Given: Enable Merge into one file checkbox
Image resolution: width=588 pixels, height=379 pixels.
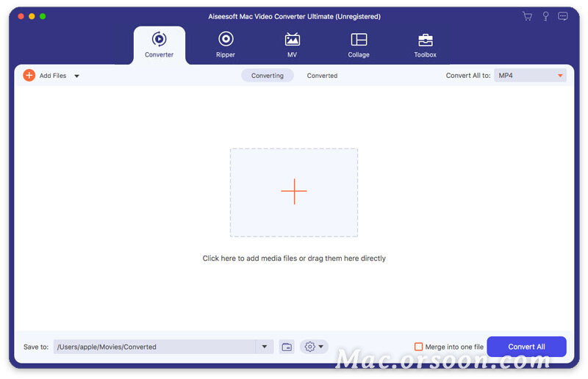Looking at the screenshot, I should pos(419,347).
